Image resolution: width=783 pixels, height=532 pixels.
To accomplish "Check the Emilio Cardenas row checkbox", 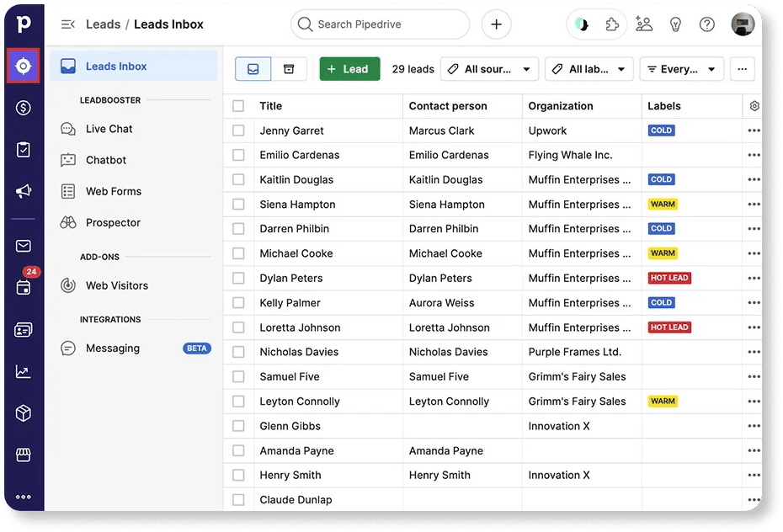I will coord(238,155).
